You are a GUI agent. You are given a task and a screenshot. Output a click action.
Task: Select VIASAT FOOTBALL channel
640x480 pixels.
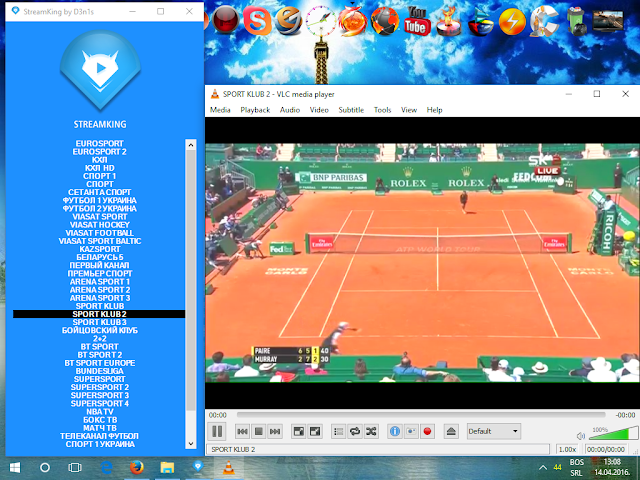99,233
